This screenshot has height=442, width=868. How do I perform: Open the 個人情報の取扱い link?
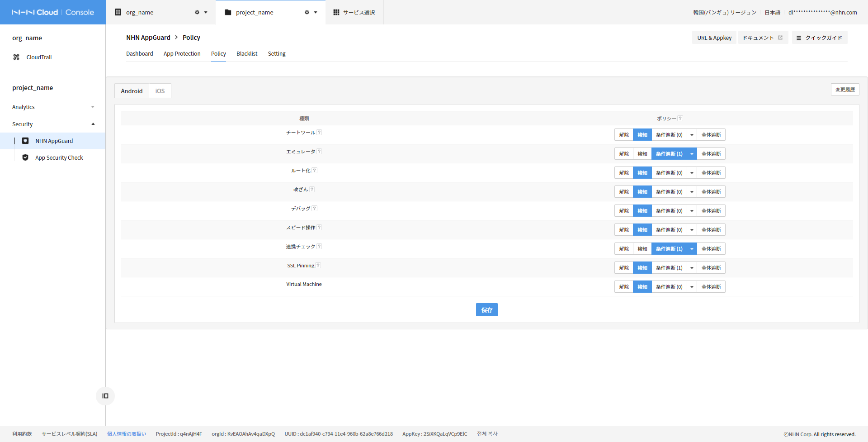click(x=127, y=434)
